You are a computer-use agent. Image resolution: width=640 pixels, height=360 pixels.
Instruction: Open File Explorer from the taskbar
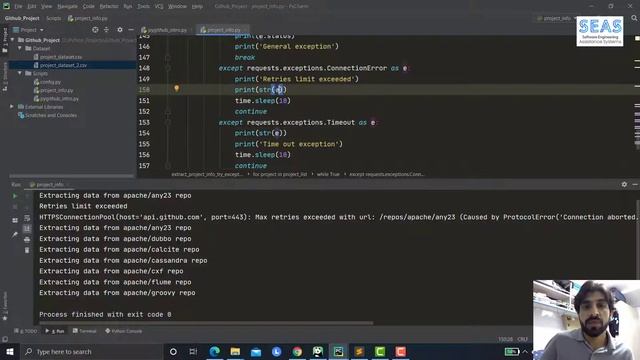coord(235,351)
